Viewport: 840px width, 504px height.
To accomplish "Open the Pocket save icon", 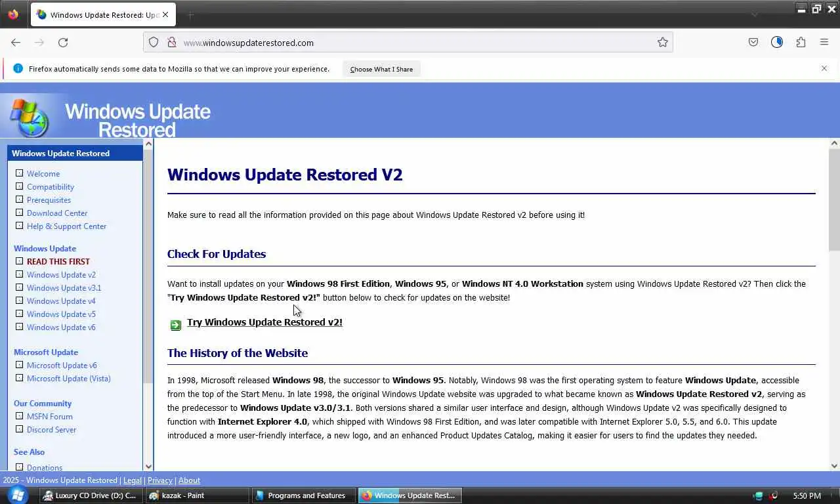I will click(753, 43).
